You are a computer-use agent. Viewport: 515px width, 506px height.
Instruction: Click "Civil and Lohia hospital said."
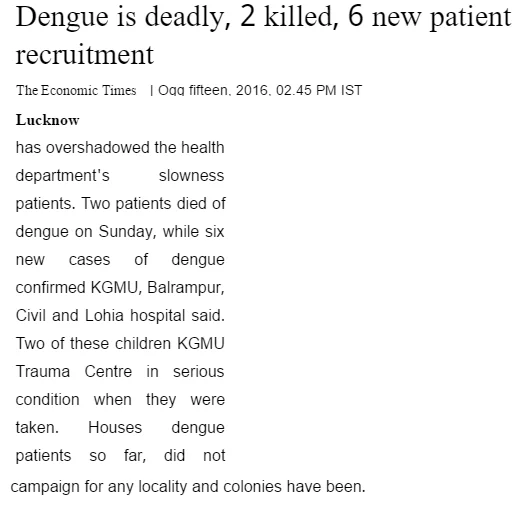pos(120,316)
